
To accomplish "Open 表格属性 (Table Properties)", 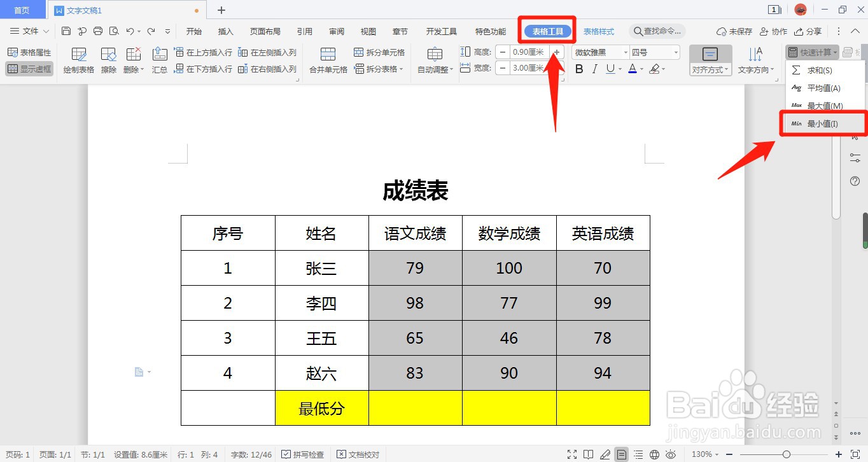I will [29, 52].
